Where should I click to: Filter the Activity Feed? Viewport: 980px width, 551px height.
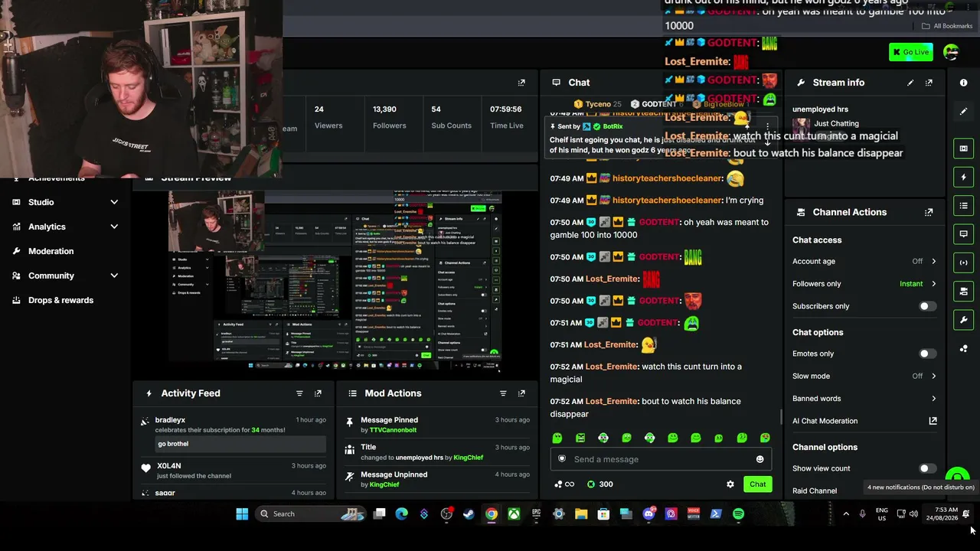[x=299, y=393]
